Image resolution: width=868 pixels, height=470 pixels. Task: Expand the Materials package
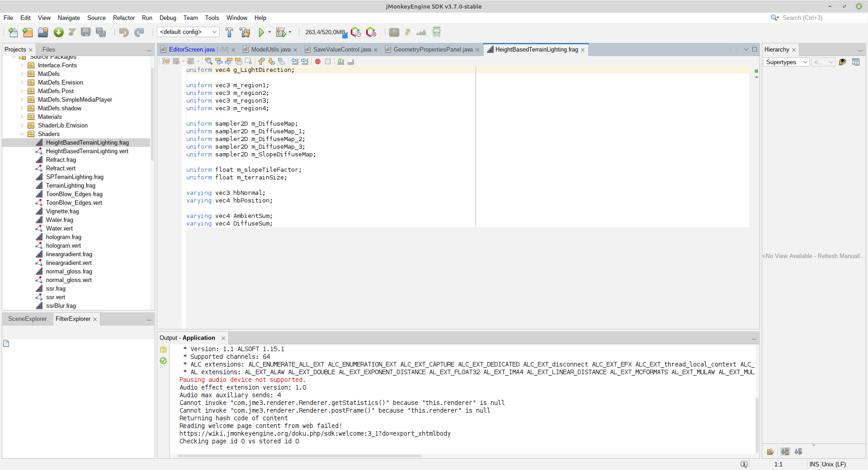coord(22,117)
